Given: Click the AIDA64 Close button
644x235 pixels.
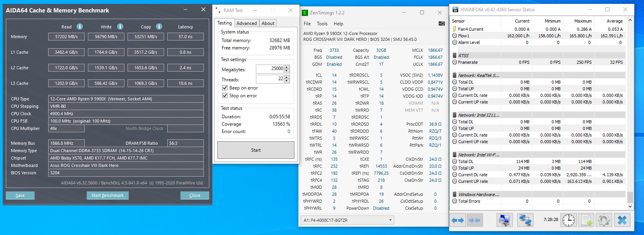Looking at the screenshot, I should (x=195, y=195).
